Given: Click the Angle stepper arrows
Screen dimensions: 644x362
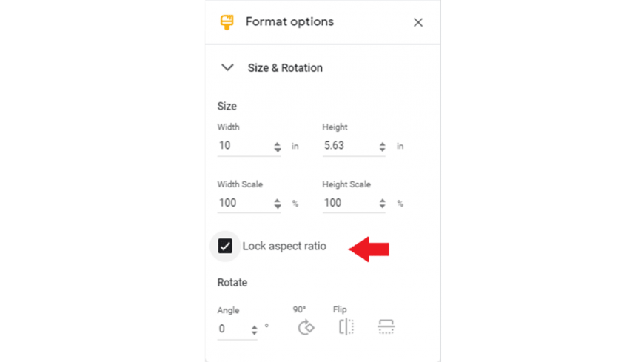Looking at the screenshot, I should pyautogui.click(x=254, y=329).
